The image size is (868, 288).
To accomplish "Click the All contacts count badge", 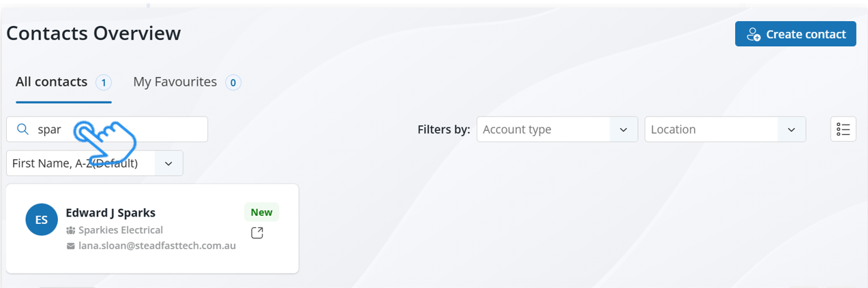I will [x=103, y=83].
